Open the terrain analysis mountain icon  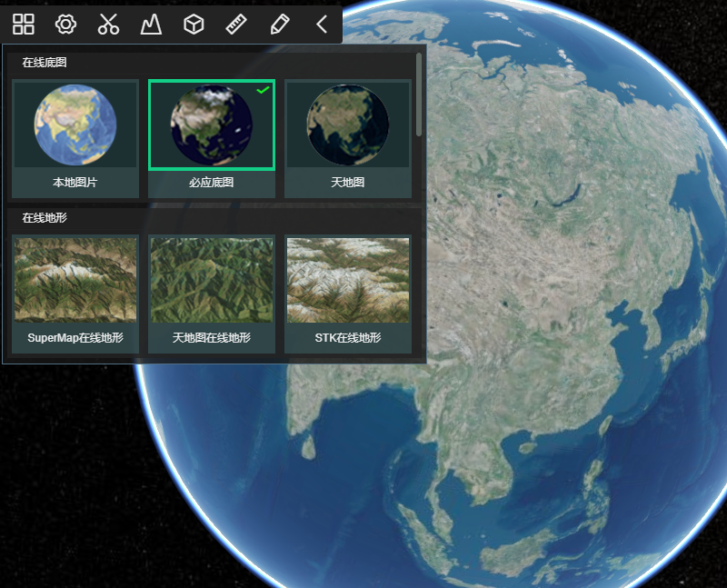(151, 25)
